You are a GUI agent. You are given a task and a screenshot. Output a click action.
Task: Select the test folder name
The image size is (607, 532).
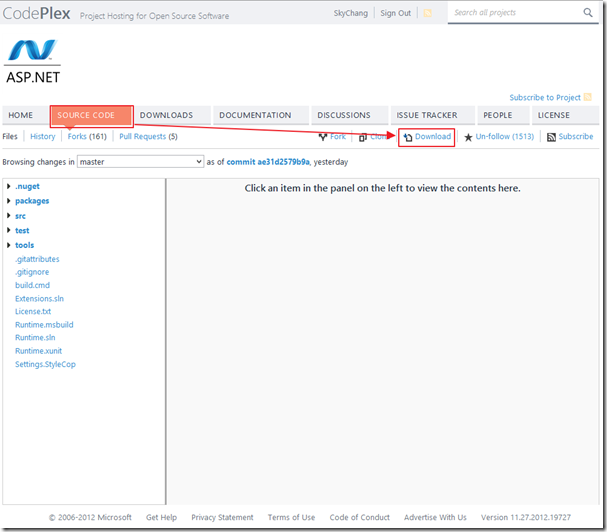click(x=22, y=230)
